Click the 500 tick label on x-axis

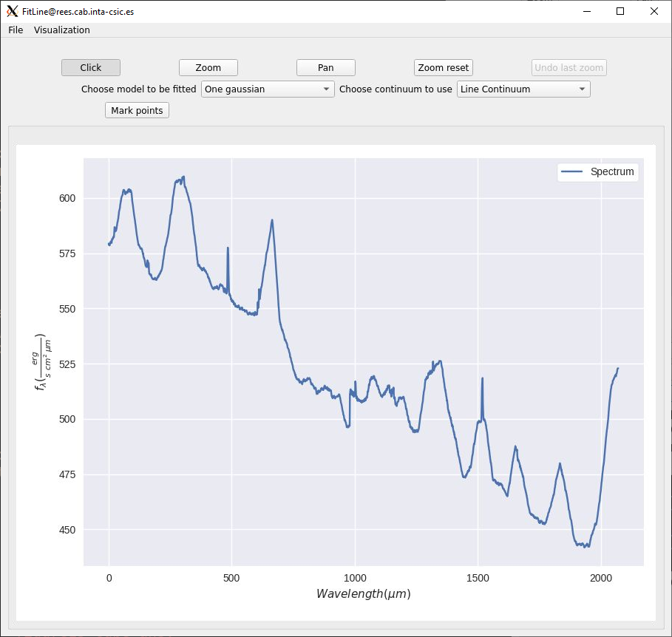[x=231, y=578]
